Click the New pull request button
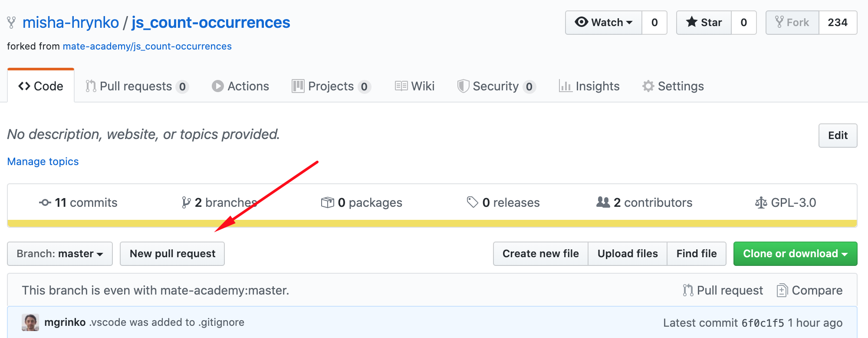Screen dimensions: 868x338 point(172,254)
